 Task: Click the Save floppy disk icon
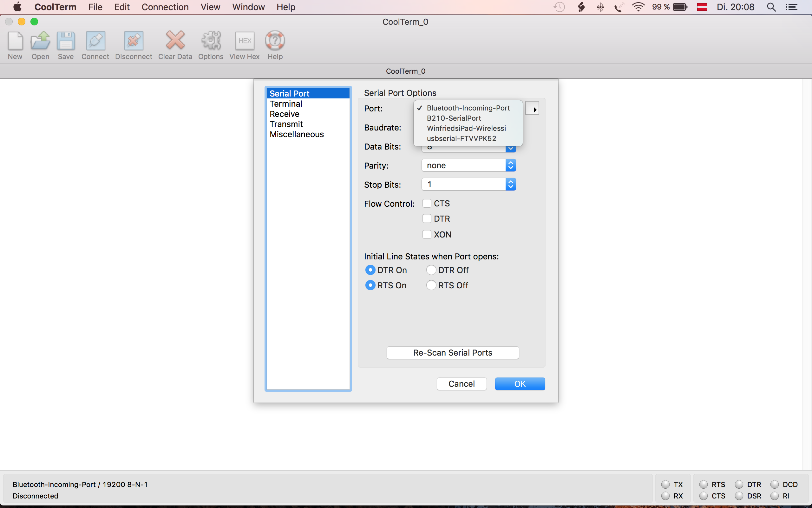coord(66,41)
